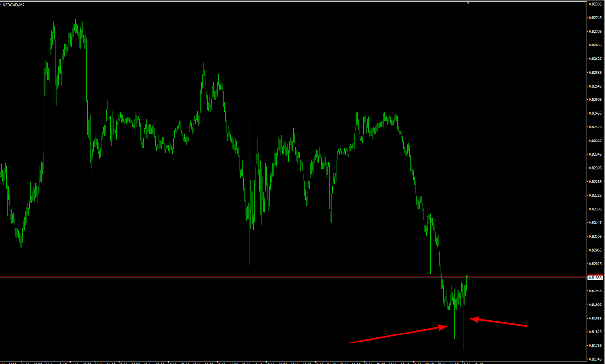Screen dimensions: 605x364
Task: Click the 0.82585 price scale label
Action: (x=595, y=73)
